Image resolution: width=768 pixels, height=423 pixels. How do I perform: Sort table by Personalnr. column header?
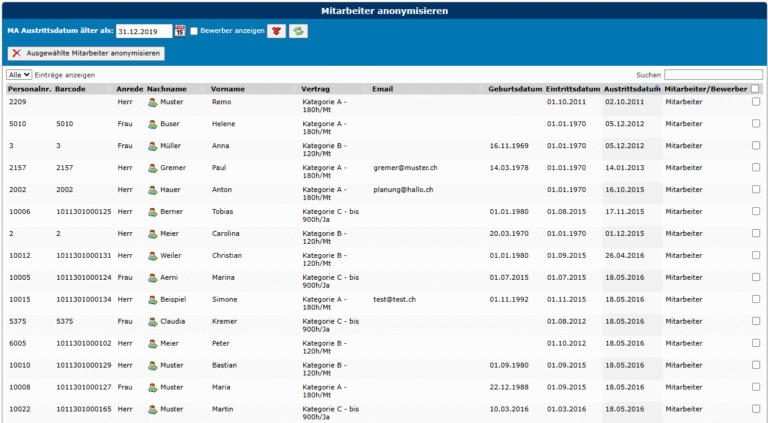point(29,89)
